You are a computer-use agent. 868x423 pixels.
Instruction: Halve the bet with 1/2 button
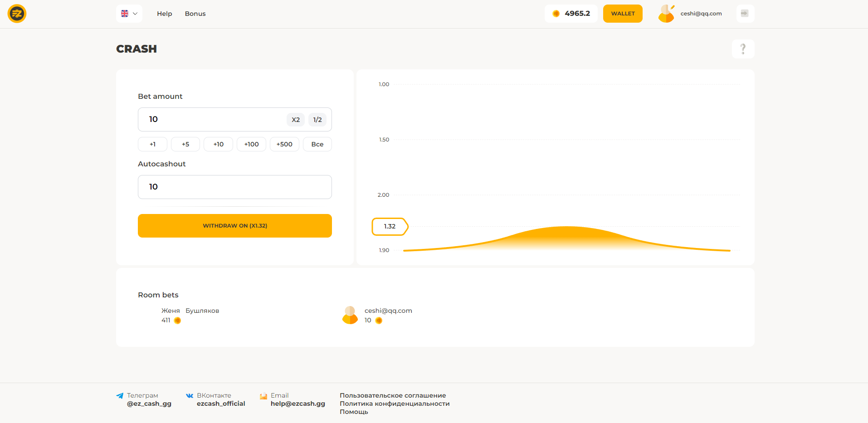(317, 120)
